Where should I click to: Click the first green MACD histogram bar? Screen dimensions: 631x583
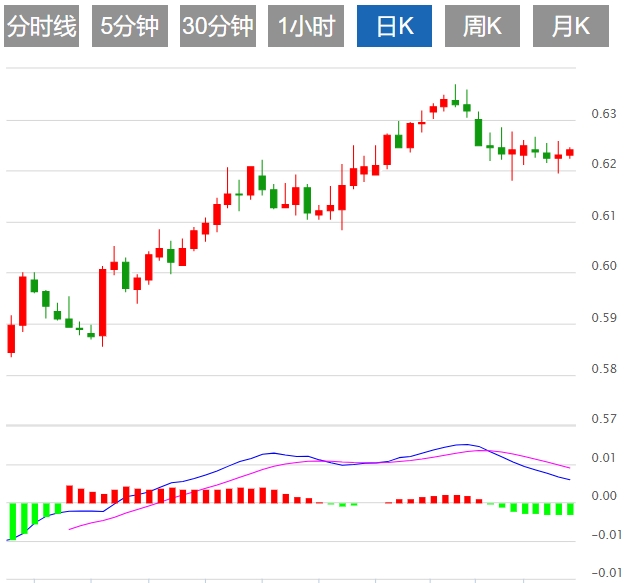[x=12, y=521]
